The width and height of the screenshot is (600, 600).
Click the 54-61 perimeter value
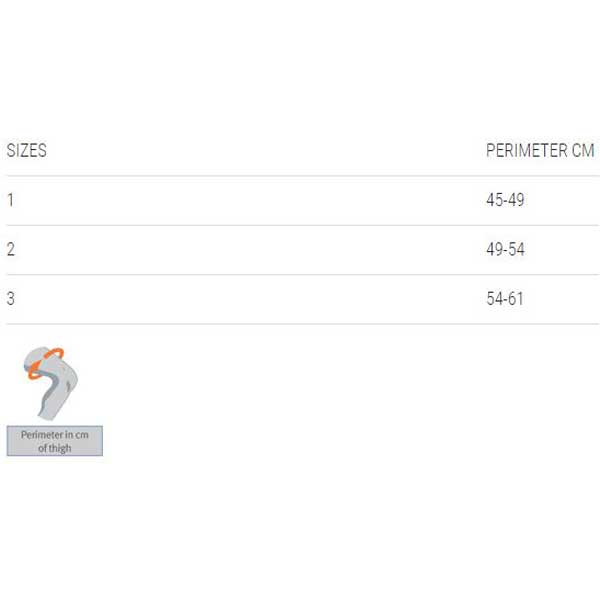click(505, 298)
